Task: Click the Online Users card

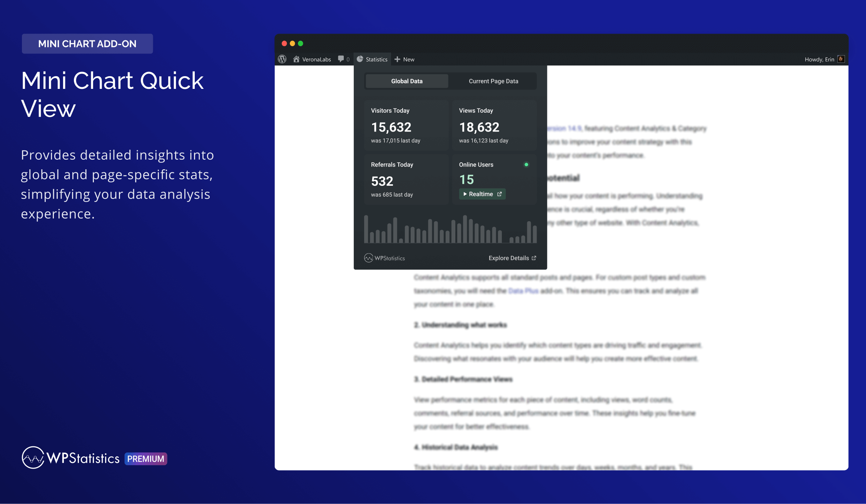Action: tap(494, 179)
